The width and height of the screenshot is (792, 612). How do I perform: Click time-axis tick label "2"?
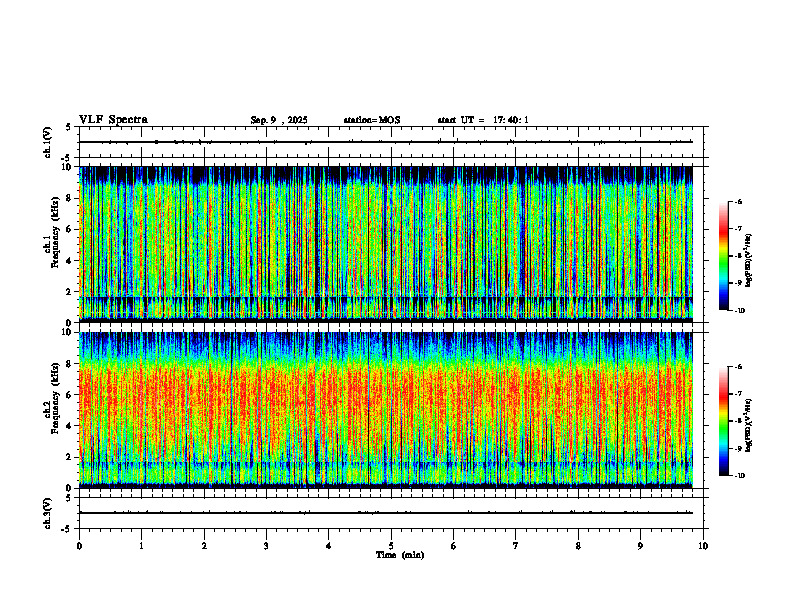204,546
